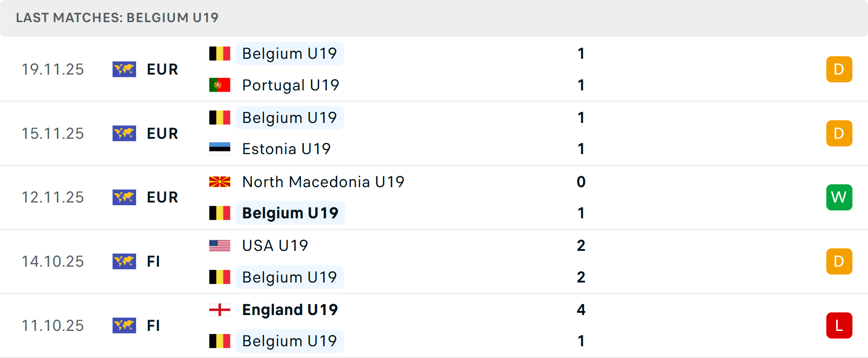Click the Portugal flag icon
The height and width of the screenshot is (358, 868).
[220, 85]
